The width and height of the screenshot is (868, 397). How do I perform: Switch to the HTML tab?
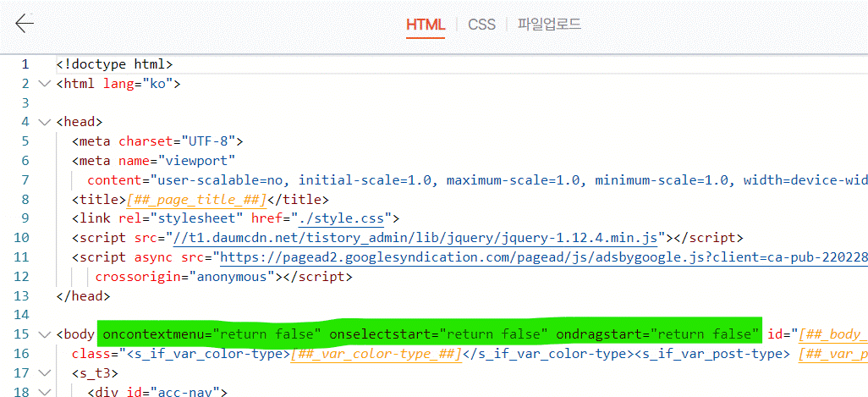(426, 25)
